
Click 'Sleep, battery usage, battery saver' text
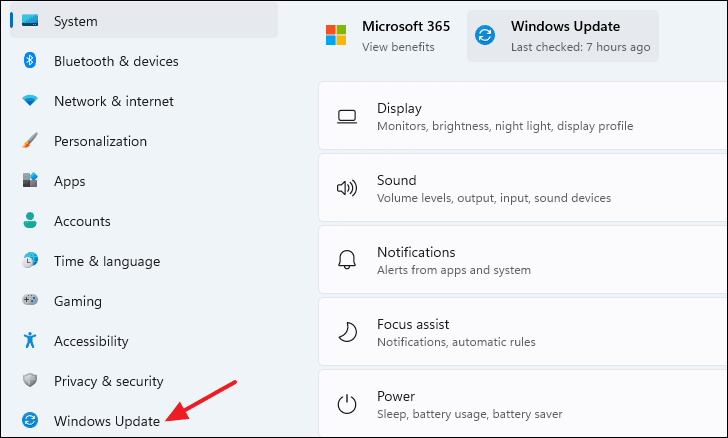coord(469,414)
